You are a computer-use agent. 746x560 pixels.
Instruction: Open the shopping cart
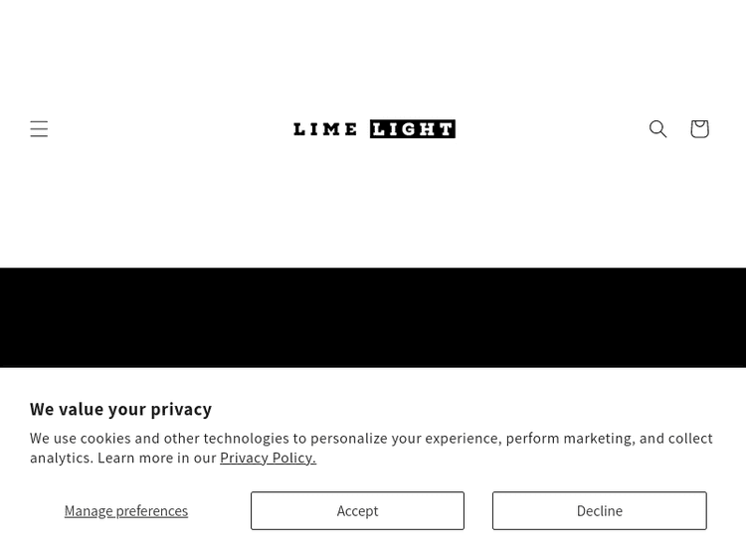(x=699, y=129)
